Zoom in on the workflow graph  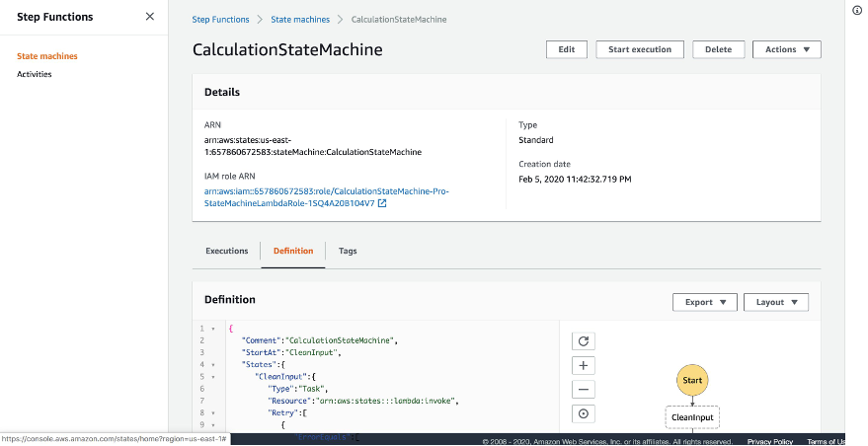(583, 365)
